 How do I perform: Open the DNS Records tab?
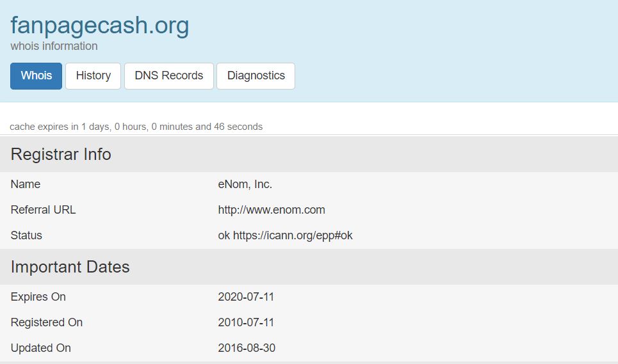tap(168, 76)
